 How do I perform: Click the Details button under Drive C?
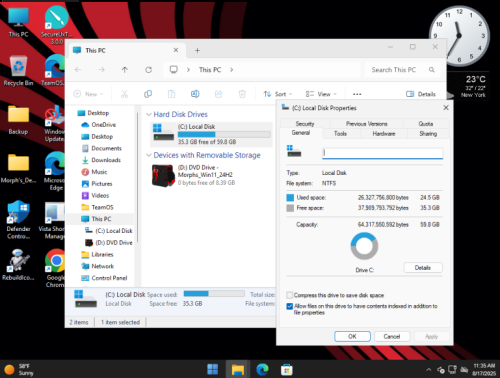pos(423,268)
